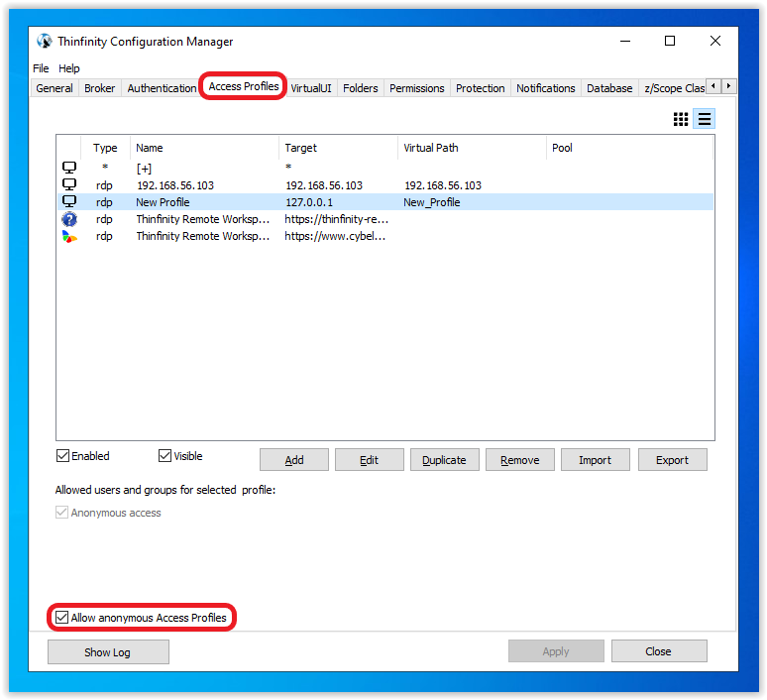Select profile with target https://www.cybel…
The height and width of the screenshot is (700, 767).
click(x=335, y=236)
